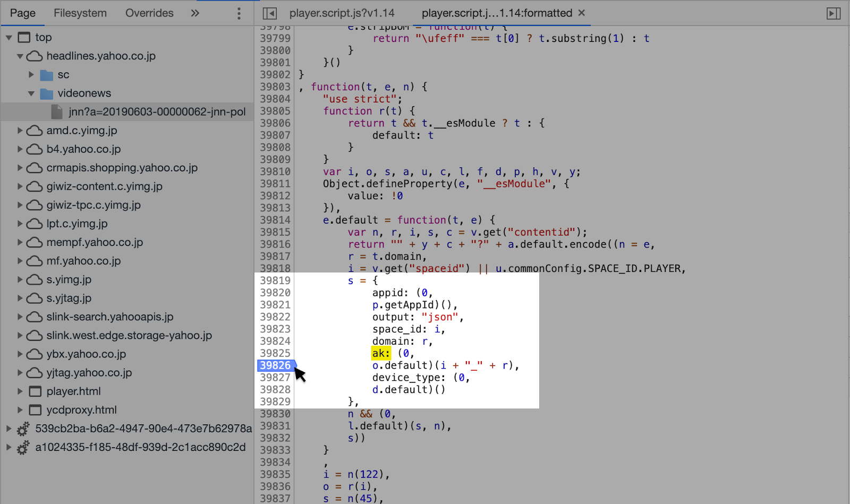
Task: Select the blue folder icon beside sc
Action: click(x=46, y=74)
